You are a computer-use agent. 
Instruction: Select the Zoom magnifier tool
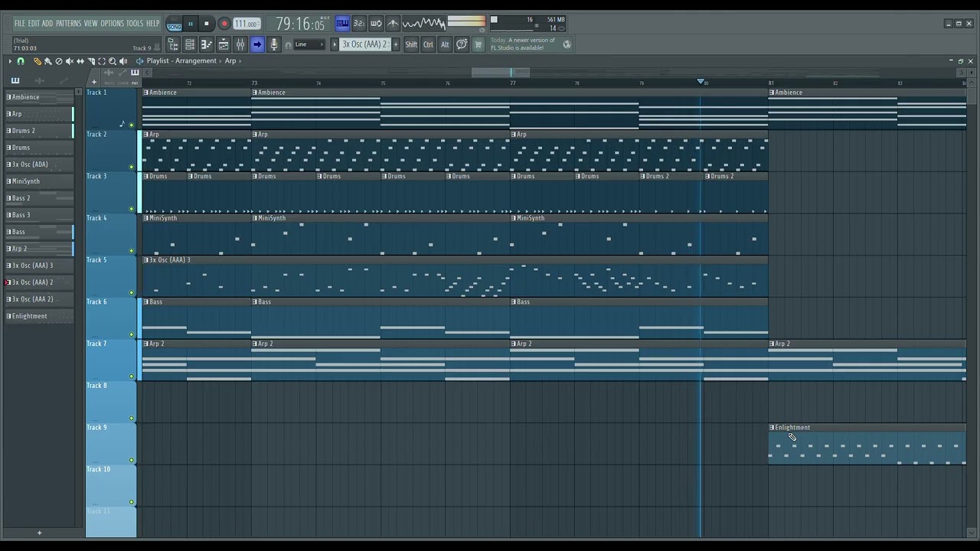click(x=113, y=61)
